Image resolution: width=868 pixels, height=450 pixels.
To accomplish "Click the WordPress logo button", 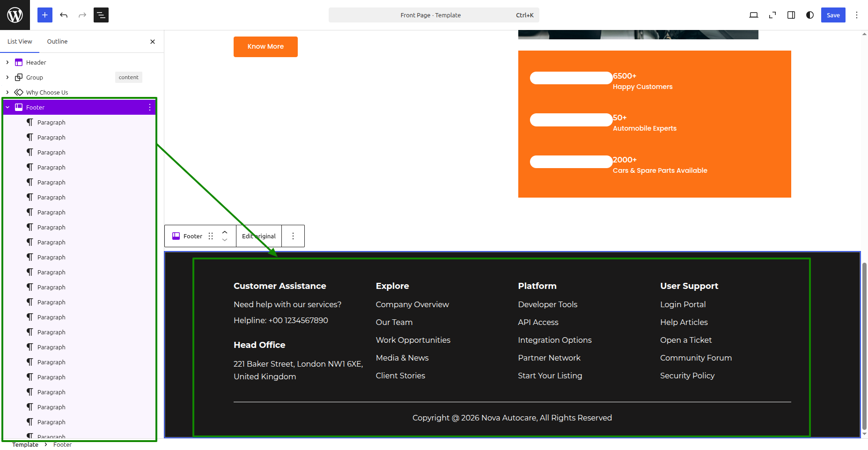I will 15,15.
